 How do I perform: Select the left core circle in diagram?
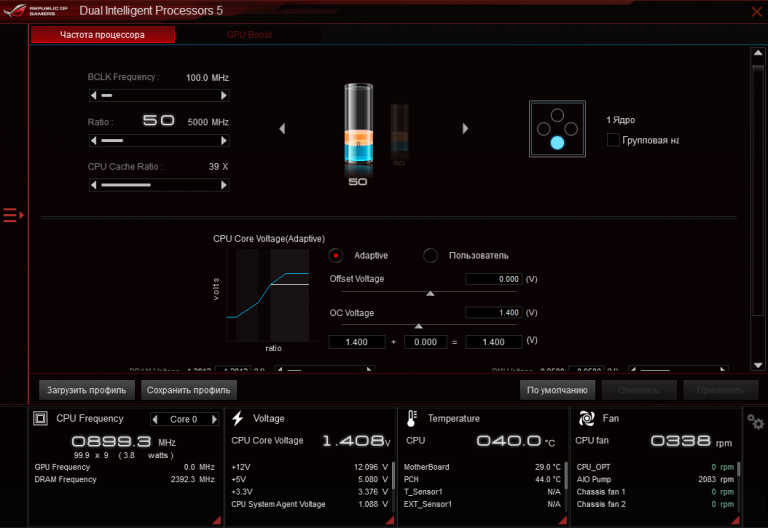click(544, 129)
